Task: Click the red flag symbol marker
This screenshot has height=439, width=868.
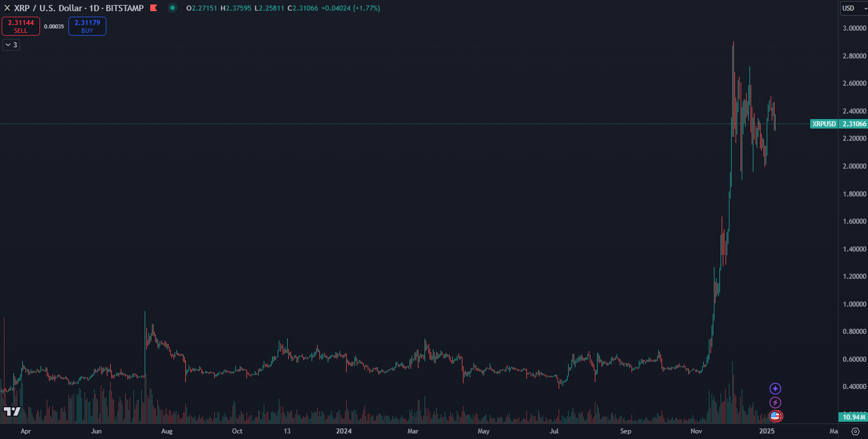Action: (154, 8)
